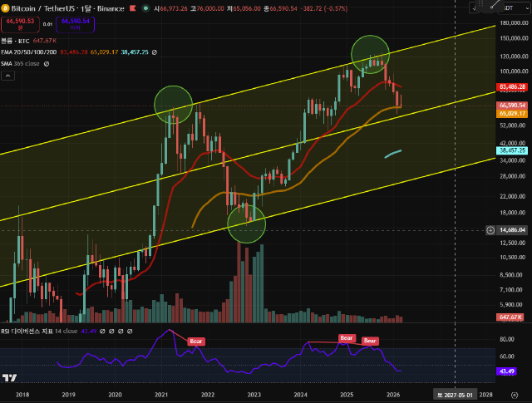The height and width of the screenshot is (403, 532).
Task: Click the Bitcoin coin logo icon
Action: [5, 8]
